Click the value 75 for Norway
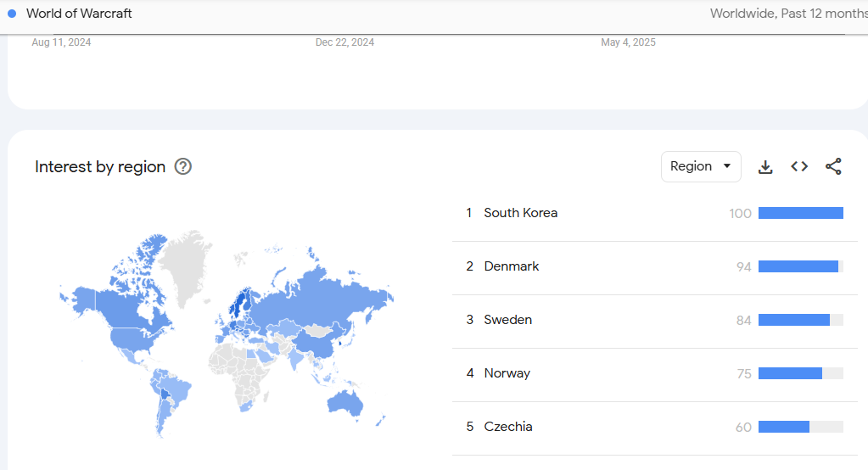Screen dimensions: 868x470 point(744,374)
